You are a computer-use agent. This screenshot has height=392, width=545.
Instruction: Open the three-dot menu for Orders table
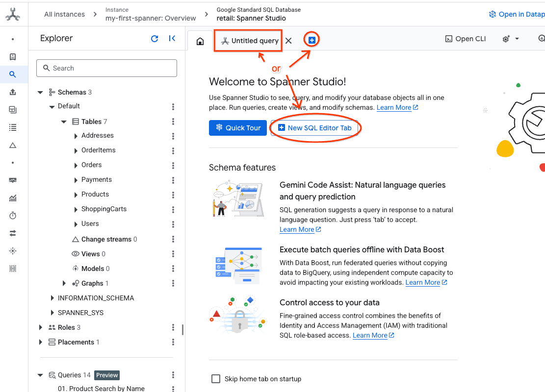pos(173,165)
